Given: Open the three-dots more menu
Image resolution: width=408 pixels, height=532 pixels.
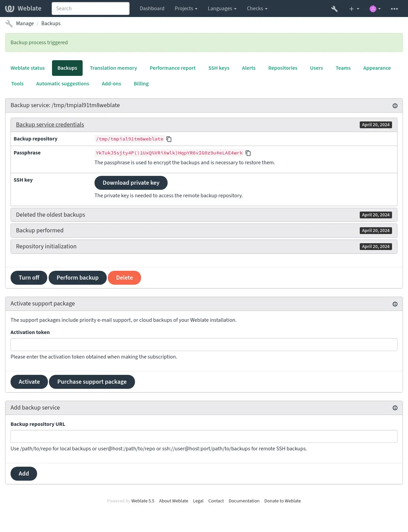Looking at the screenshot, I should coord(394,9).
